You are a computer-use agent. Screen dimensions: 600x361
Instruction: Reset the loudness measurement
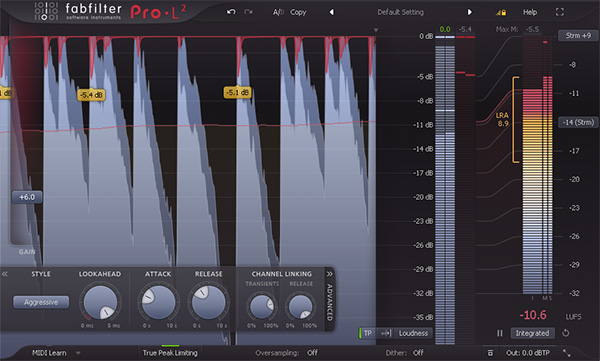[x=566, y=333]
